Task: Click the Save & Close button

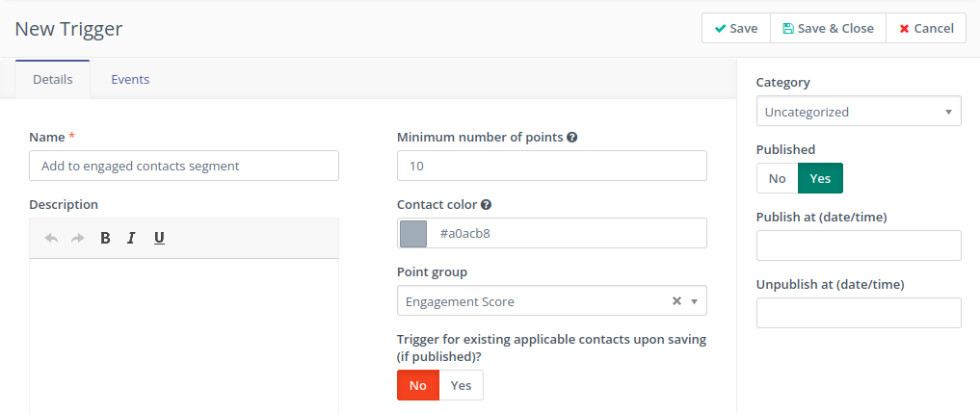Action: (828, 28)
